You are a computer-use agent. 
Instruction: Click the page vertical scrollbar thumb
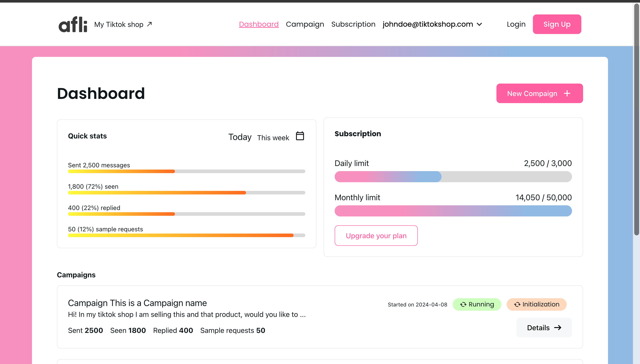[x=636, y=120]
